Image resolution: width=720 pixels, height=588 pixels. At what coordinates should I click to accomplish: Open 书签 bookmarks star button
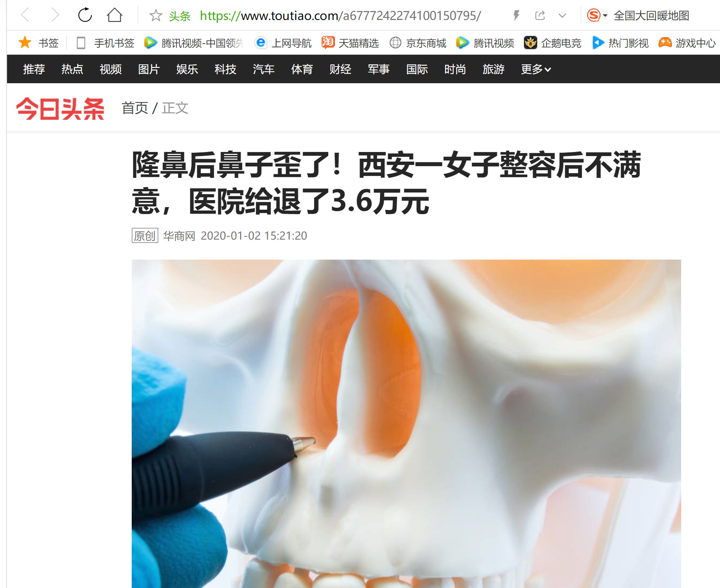click(x=38, y=43)
